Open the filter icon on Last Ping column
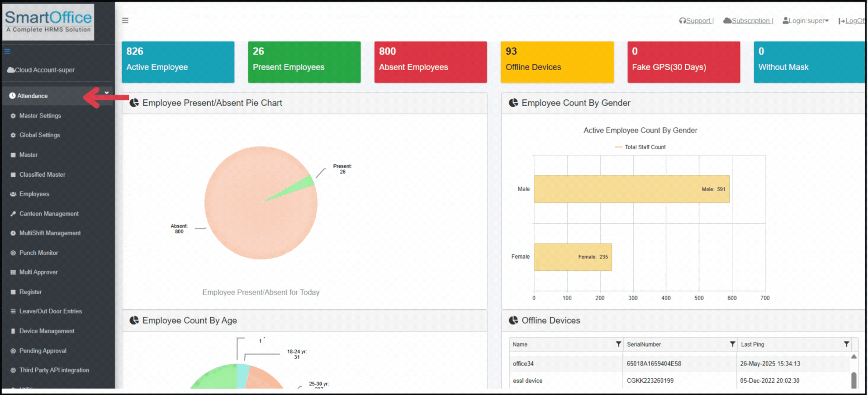The height and width of the screenshot is (395, 868). [846, 344]
